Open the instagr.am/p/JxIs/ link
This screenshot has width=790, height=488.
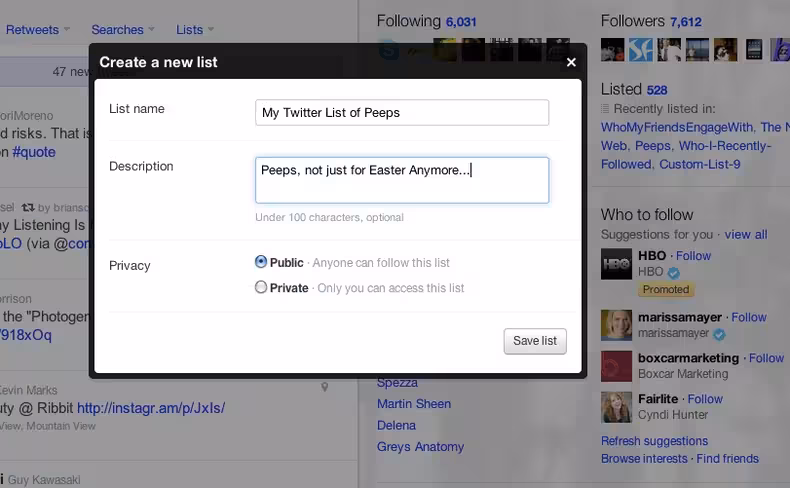click(151, 408)
